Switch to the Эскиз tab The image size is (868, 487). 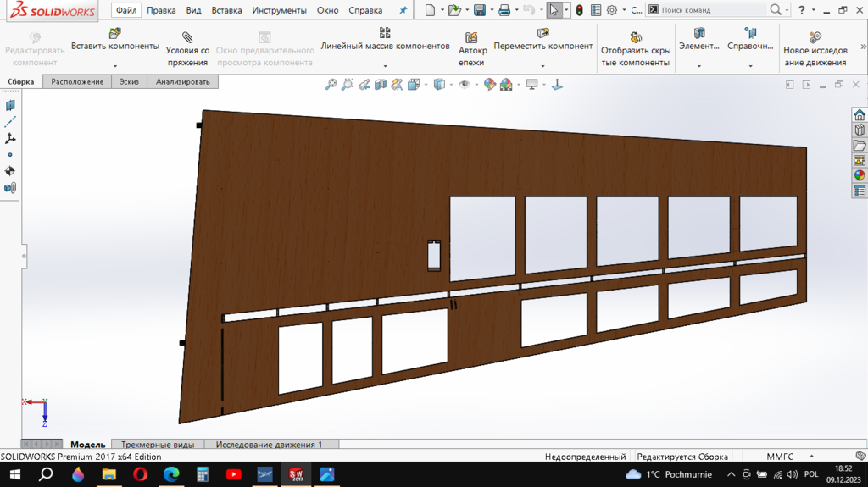[129, 81]
